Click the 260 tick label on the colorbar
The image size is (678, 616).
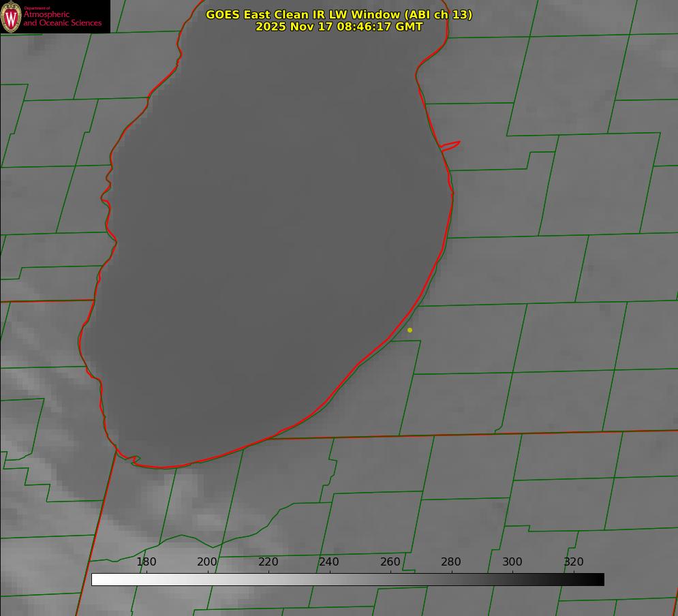click(390, 561)
